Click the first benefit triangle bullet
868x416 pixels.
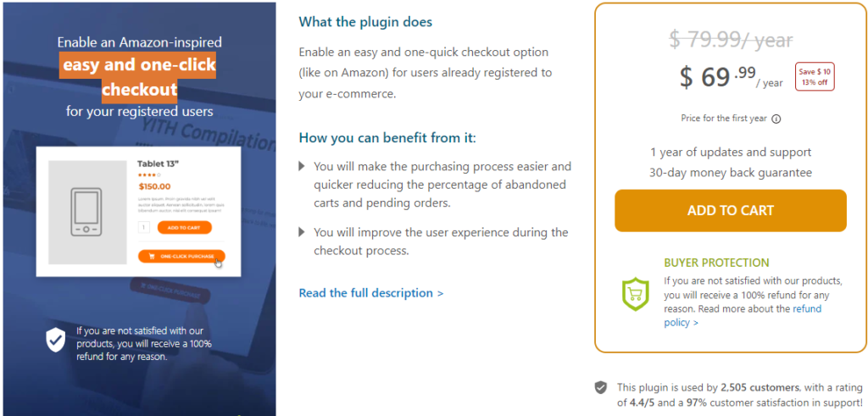[302, 166]
